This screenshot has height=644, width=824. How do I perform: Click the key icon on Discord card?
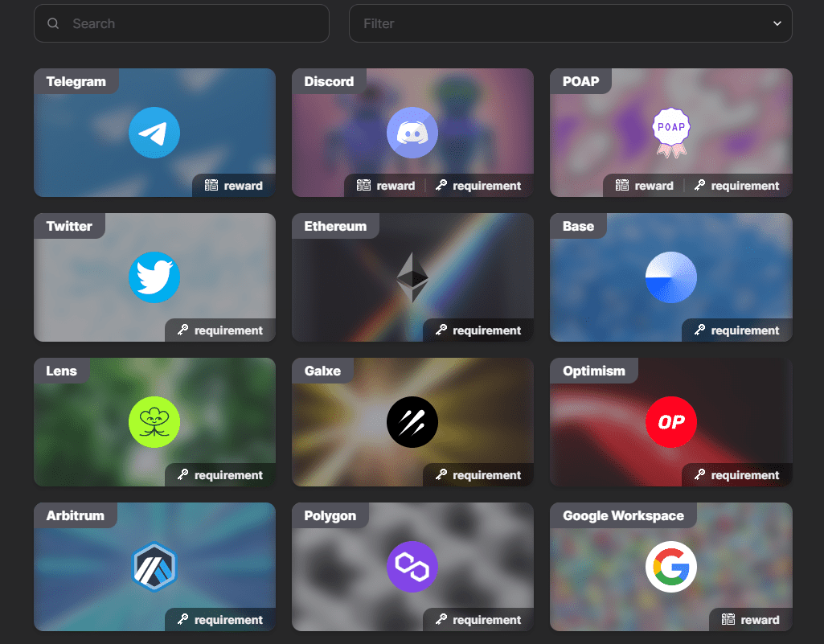click(x=441, y=185)
